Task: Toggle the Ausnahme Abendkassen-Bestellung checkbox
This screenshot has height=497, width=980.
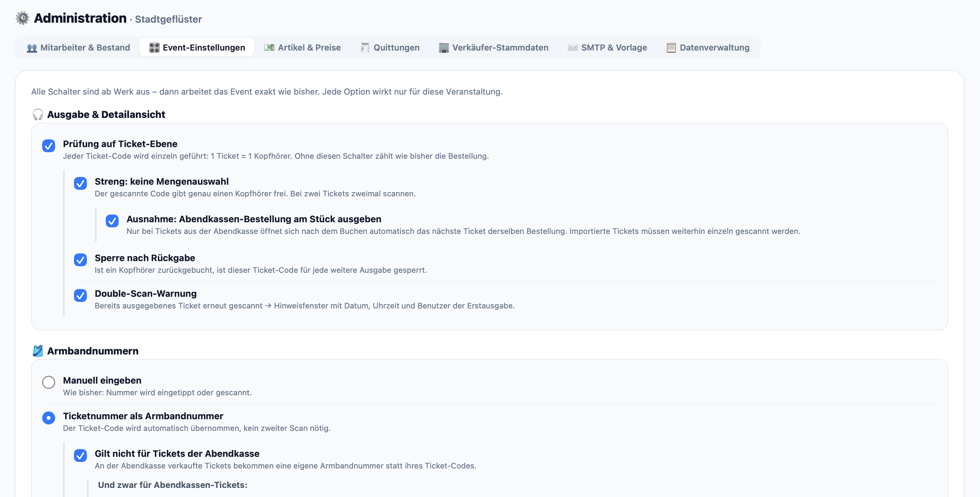Action: [112, 221]
